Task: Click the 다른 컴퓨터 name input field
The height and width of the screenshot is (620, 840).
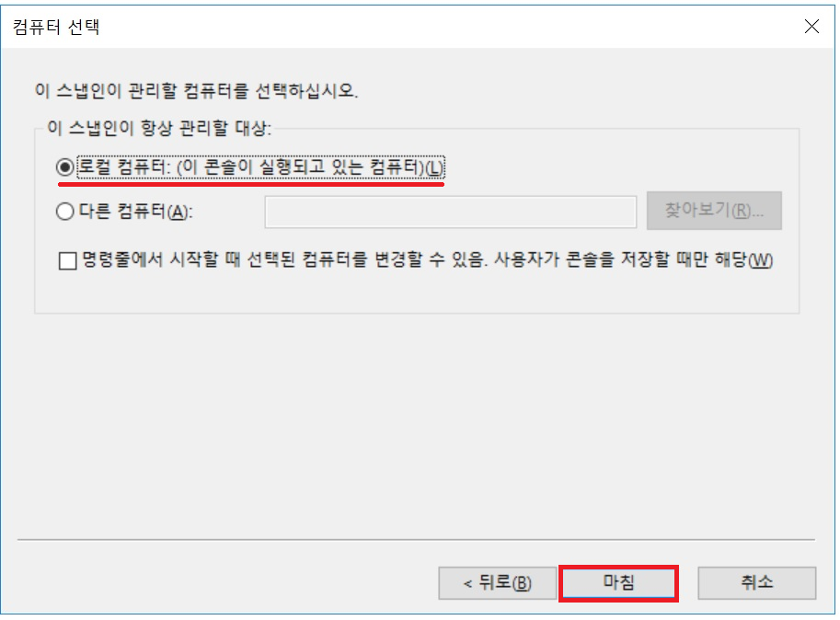Action: [451, 212]
